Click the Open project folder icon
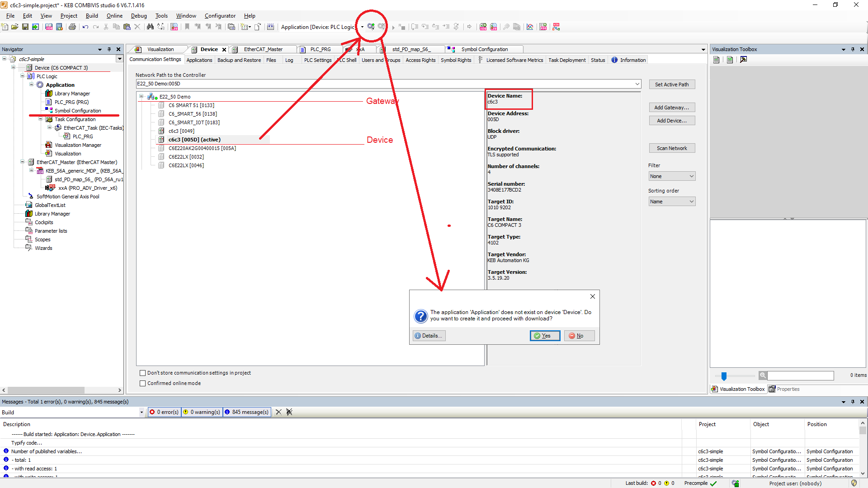The height and width of the screenshot is (488, 868). (15, 27)
